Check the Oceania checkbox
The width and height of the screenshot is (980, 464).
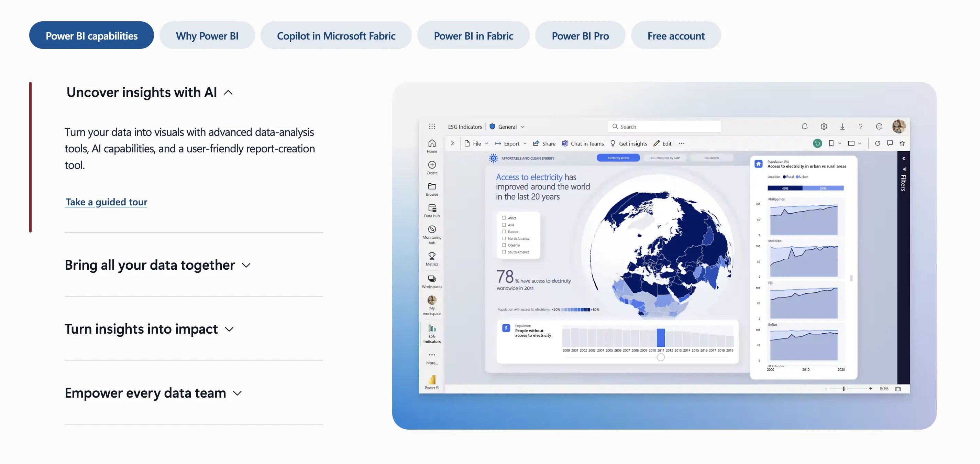point(504,245)
